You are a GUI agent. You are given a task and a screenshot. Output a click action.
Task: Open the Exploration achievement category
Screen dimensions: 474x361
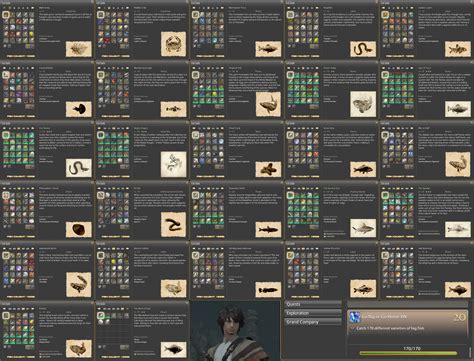313,313
